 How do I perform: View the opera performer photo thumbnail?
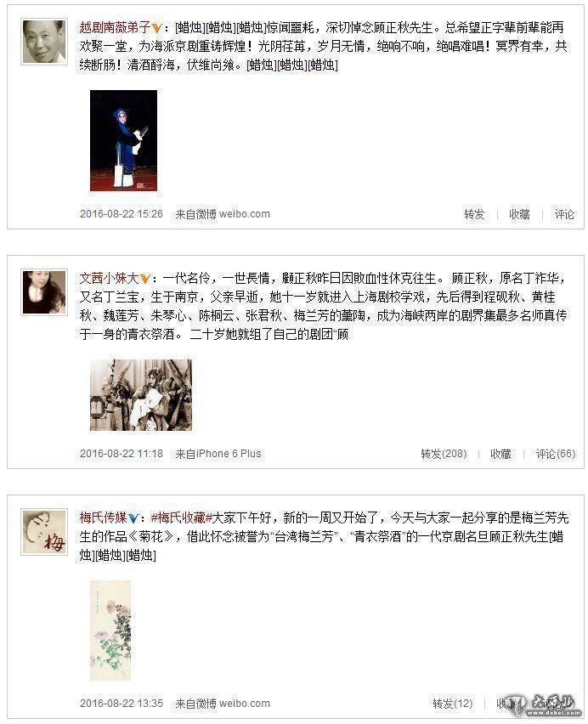coord(123,140)
